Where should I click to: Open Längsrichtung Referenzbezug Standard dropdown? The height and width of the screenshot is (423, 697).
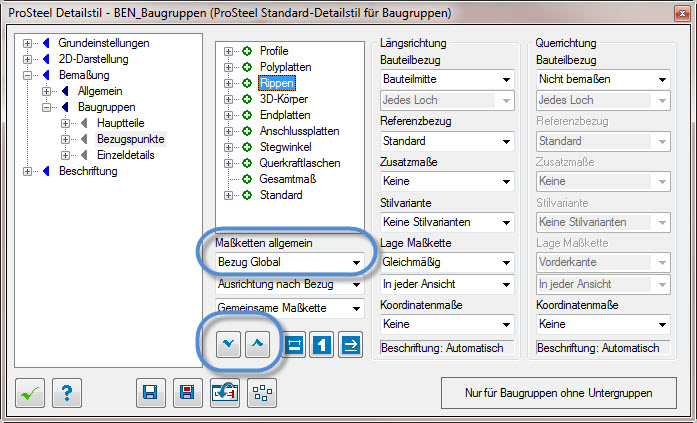447,141
